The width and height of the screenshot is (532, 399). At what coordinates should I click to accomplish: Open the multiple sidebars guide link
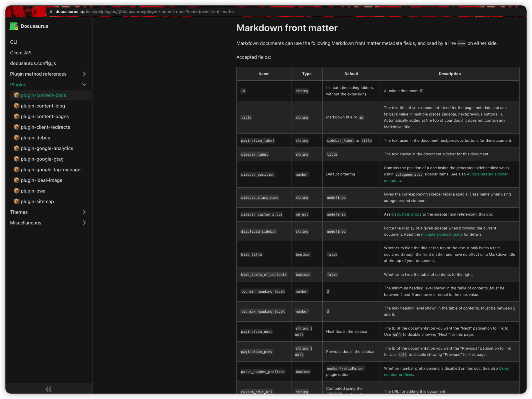pos(442,234)
